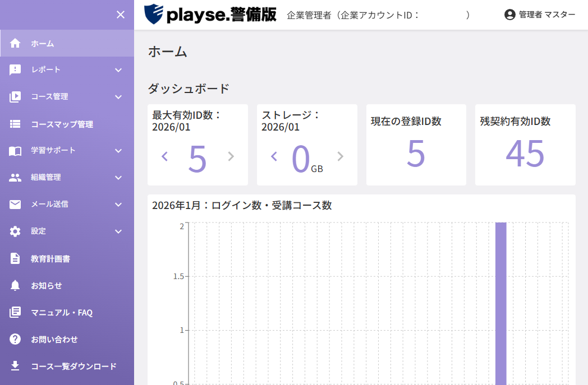The width and height of the screenshot is (588, 385).
Task: Open お問い合わせ menu item
Action: coord(67,339)
